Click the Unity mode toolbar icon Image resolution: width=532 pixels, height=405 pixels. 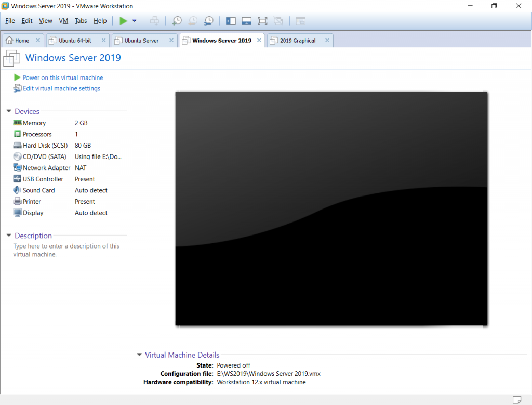click(x=278, y=21)
